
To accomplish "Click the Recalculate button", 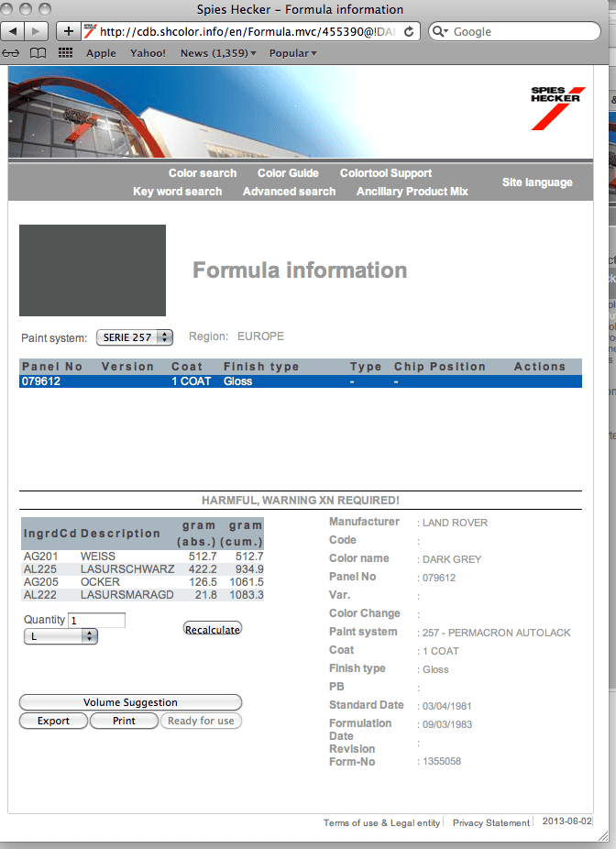I will 212,629.
